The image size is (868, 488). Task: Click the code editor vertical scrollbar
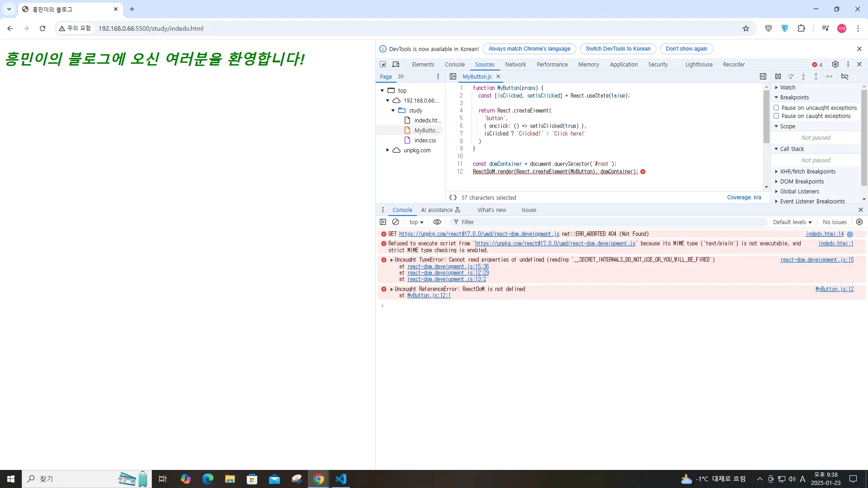pyautogui.click(x=766, y=117)
